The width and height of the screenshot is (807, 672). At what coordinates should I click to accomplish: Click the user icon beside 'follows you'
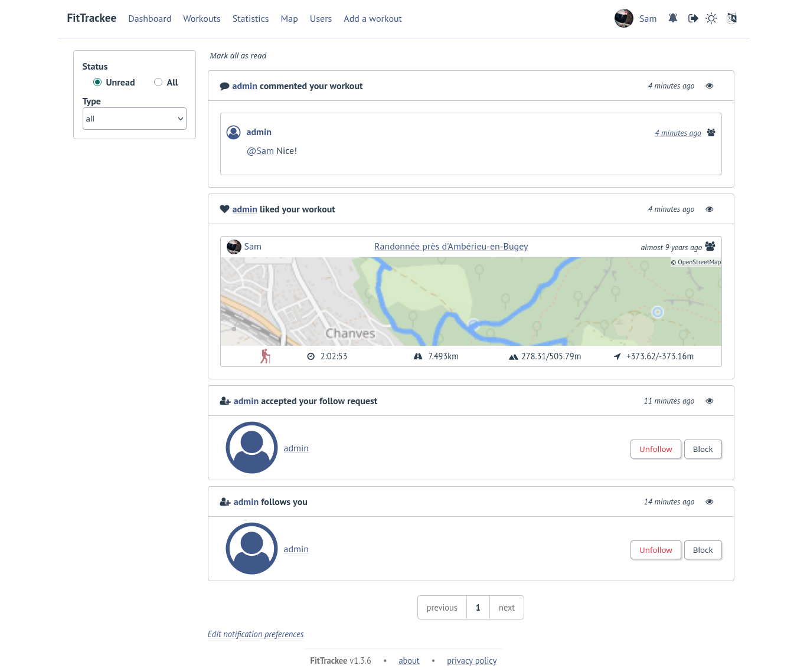click(x=225, y=502)
